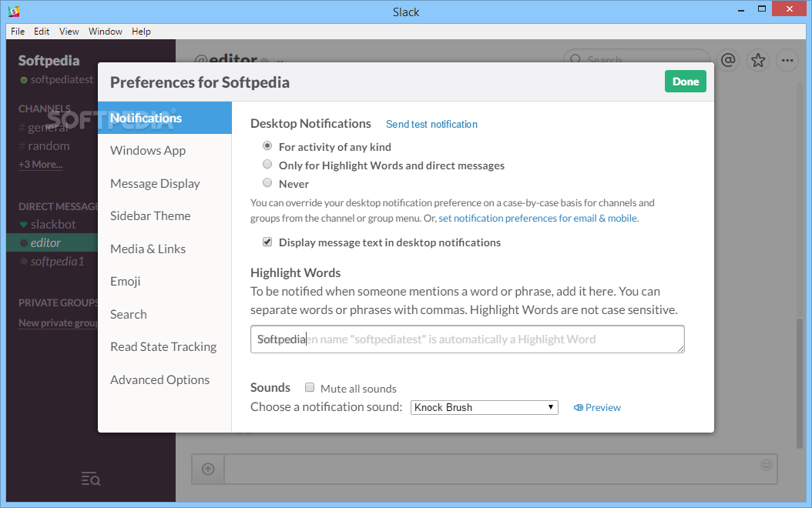Click the green Done button
The image size is (812, 508).
[685, 82]
